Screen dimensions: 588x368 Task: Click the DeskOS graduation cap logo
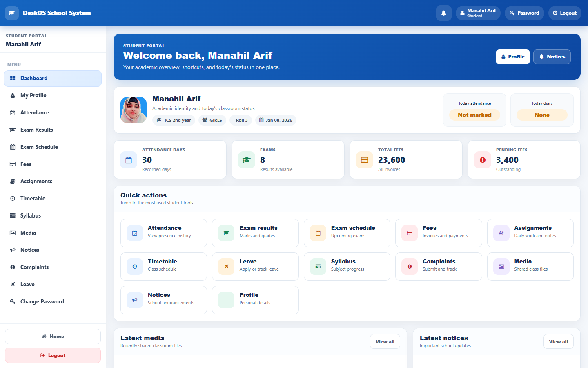point(12,13)
